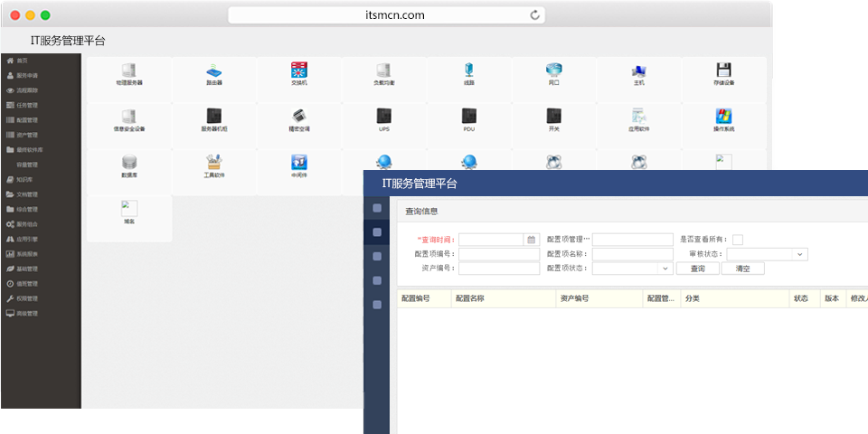
Task: Open calendar picker beside 查询时间 field
Action: pyautogui.click(x=532, y=240)
